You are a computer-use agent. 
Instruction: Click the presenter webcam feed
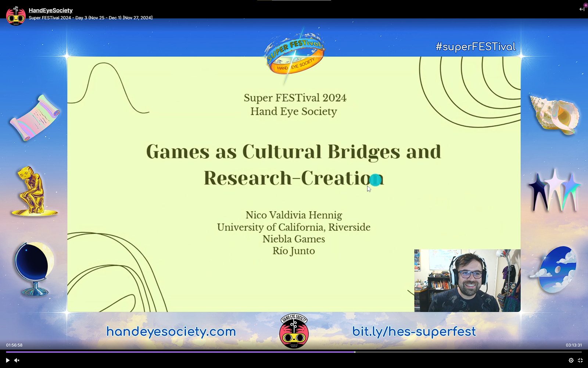(x=467, y=281)
